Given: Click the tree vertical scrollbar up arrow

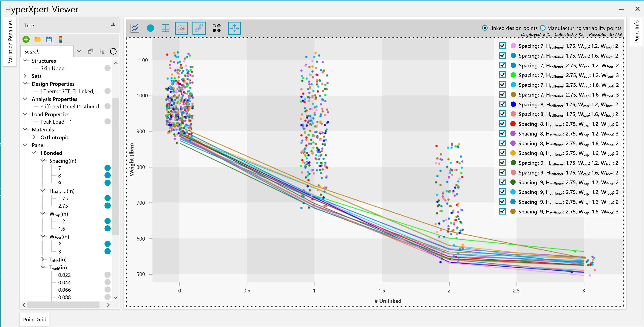Looking at the screenshot, I should coord(115,63).
